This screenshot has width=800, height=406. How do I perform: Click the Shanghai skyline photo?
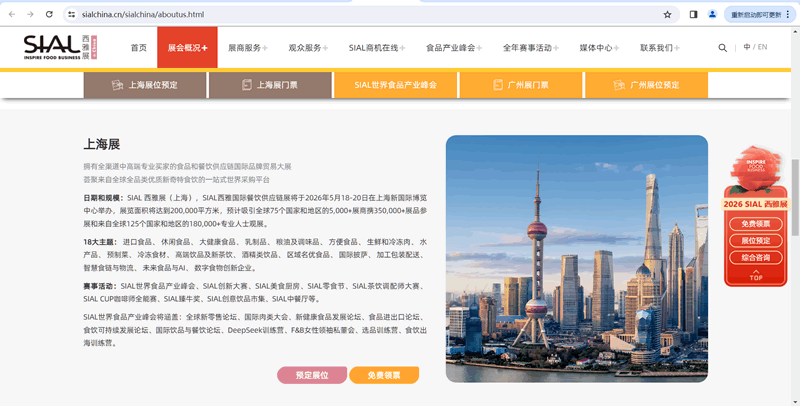(x=576, y=258)
